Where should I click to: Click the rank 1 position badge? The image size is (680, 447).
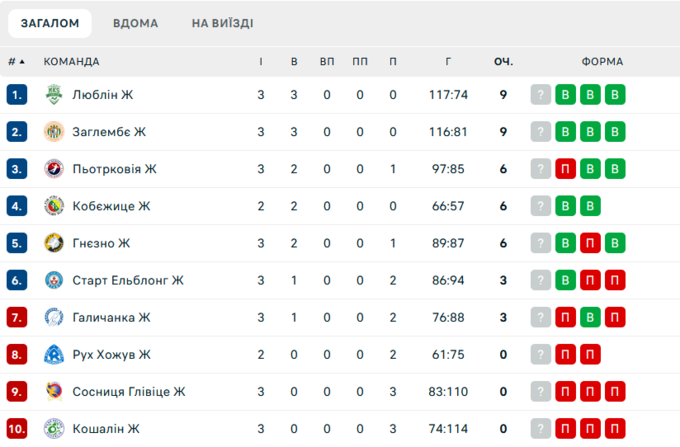tap(16, 96)
